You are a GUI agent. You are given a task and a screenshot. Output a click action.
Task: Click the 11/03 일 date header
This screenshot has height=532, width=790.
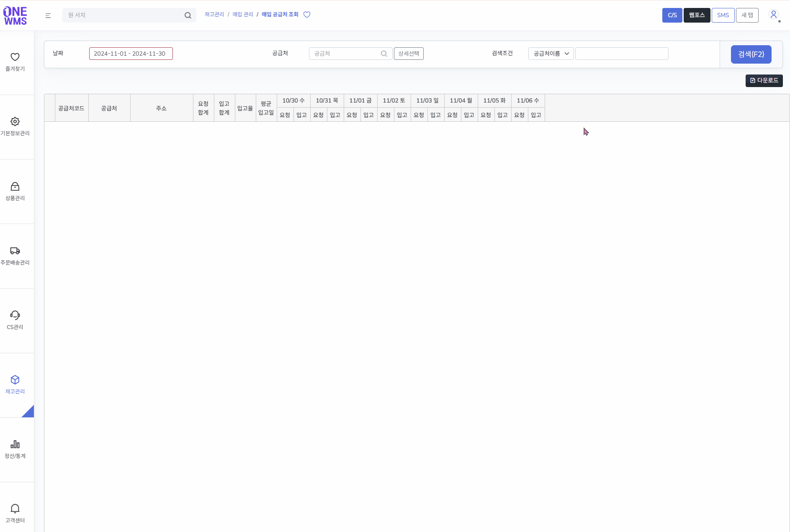[427, 100]
